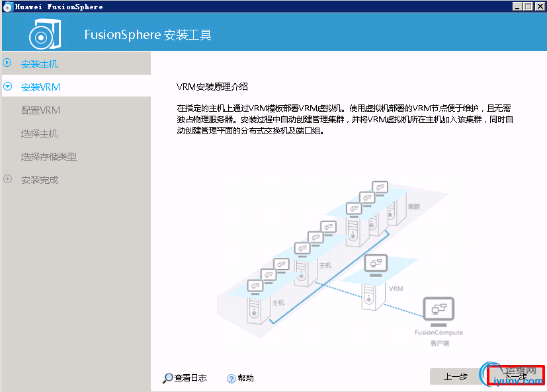Open the 安装完成 step
This screenshot has height=392, width=547.
[x=40, y=180]
